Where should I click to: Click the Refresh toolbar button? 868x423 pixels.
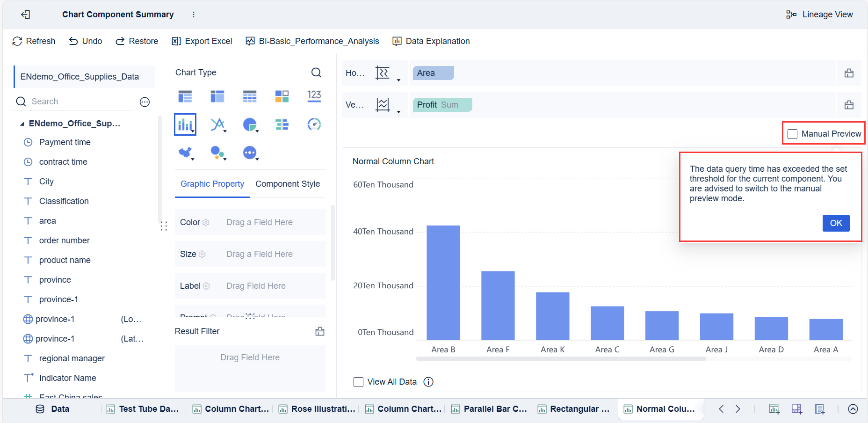34,41
